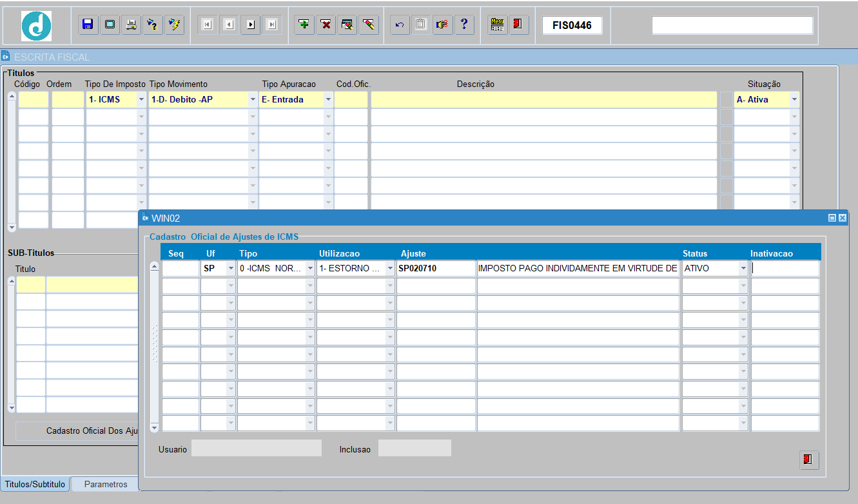Open Tipo De Imposto dropdown showing 1- ICMS
The height and width of the screenshot is (504, 858).
[x=142, y=100]
